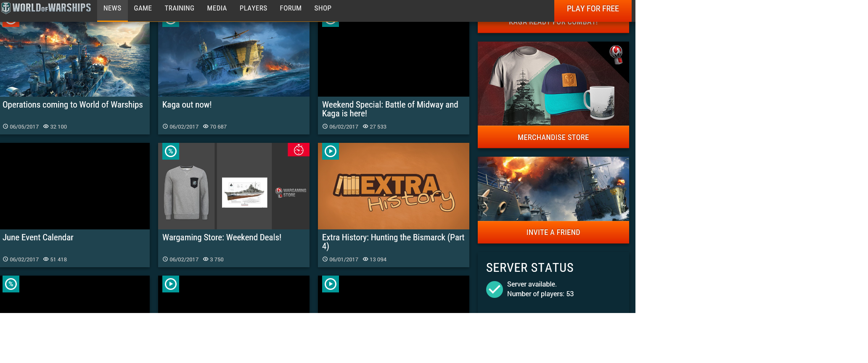Viewport: 868px width, 363px height.
Task: Click the Invite a Friend battleship image
Action: point(553,189)
